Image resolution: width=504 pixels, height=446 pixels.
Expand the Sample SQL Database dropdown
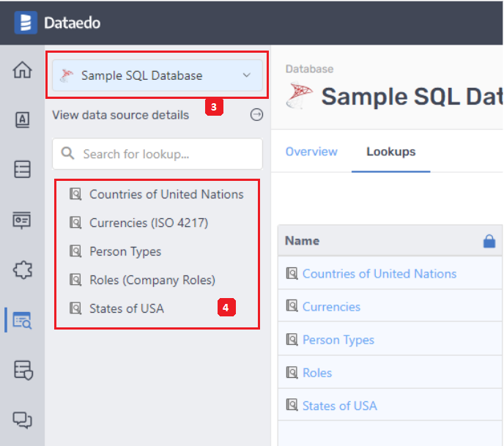point(246,75)
